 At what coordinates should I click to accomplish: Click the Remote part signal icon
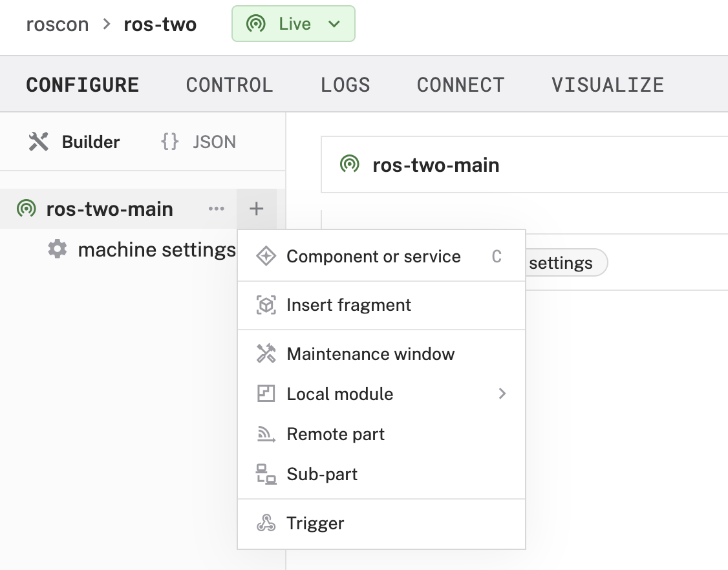[266, 434]
